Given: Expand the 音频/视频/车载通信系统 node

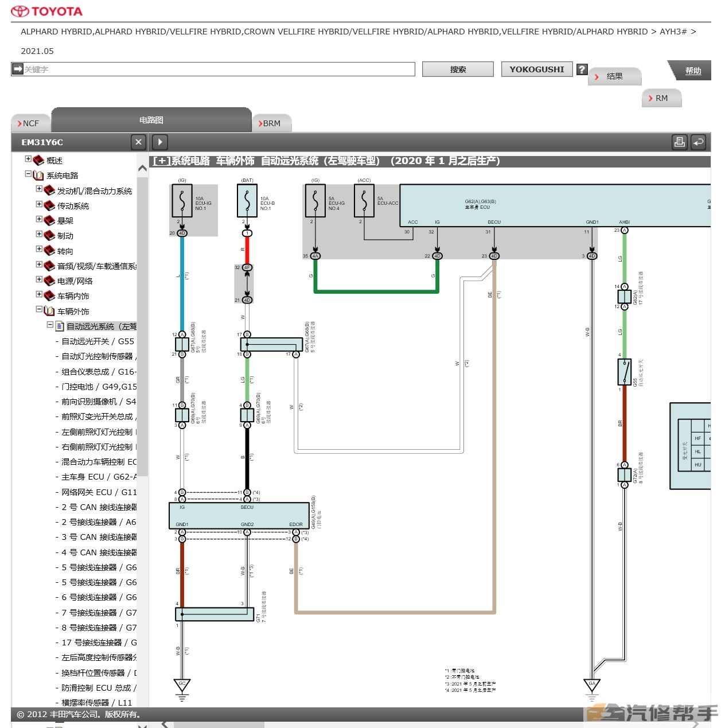Looking at the screenshot, I should point(39,264).
